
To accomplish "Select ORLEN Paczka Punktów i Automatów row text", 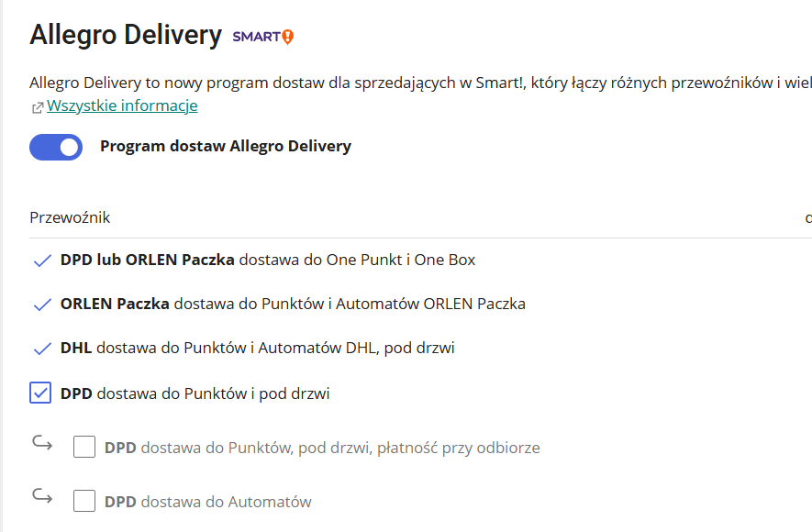I will pos(293,304).
